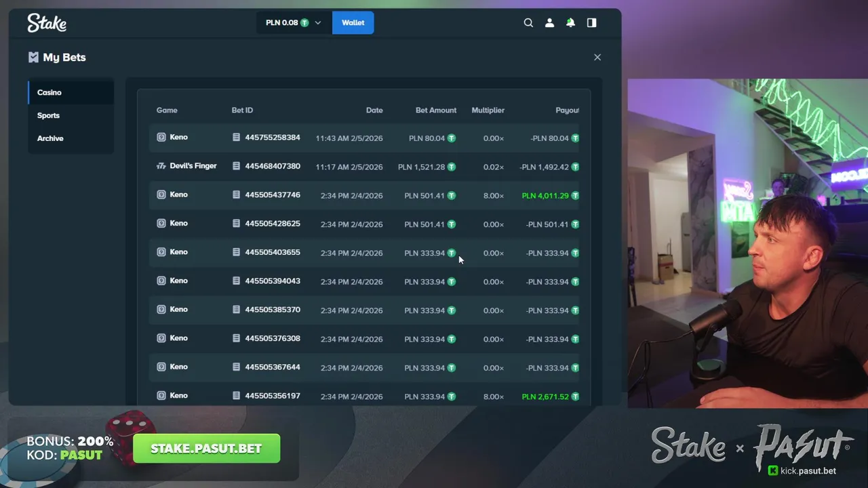Click the Keno game icon in row 445505356197
868x488 pixels.
click(161, 395)
